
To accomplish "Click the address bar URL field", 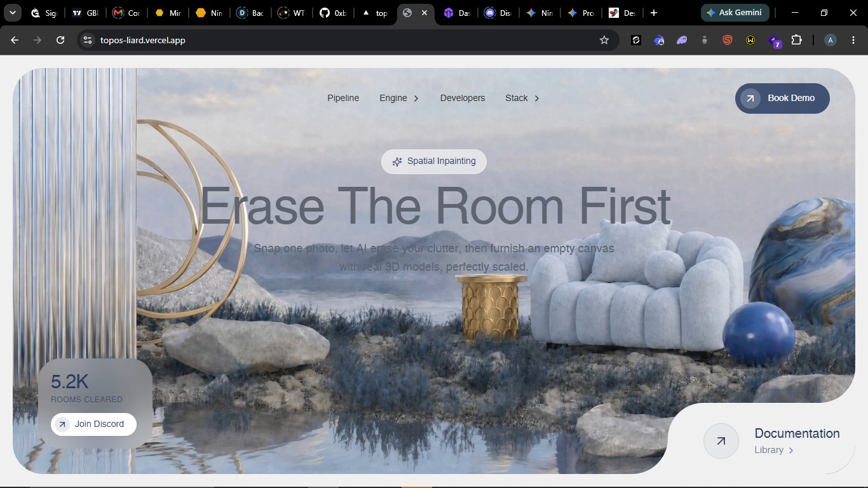I will tap(348, 40).
